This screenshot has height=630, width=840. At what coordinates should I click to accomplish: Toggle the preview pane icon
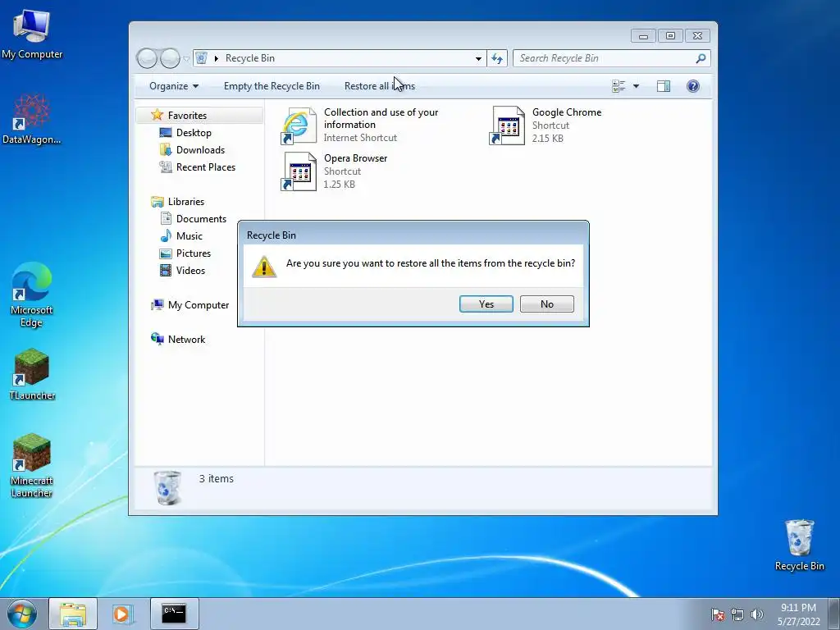coord(663,86)
